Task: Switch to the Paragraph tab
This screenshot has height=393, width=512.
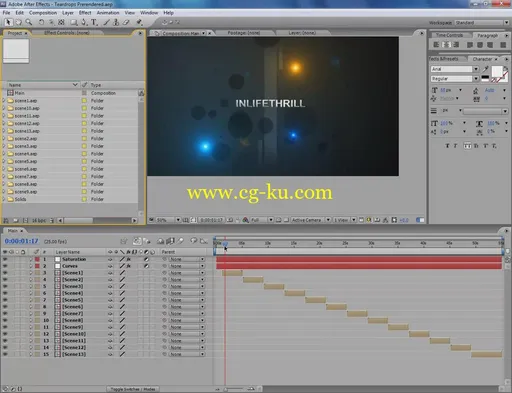Action: (x=487, y=35)
